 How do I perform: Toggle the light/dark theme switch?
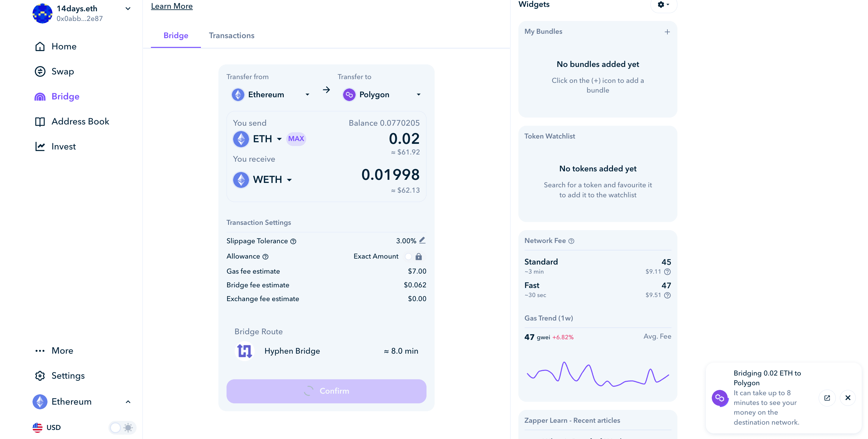pos(122,427)
